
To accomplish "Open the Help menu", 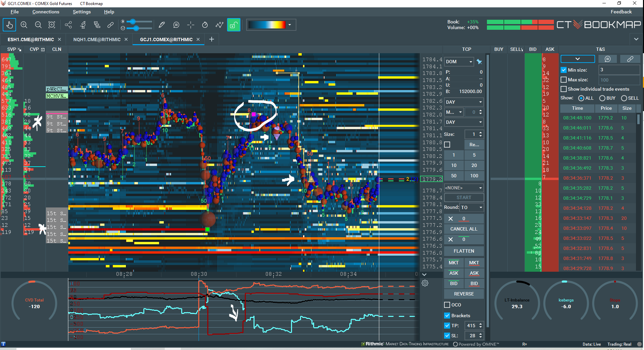I will (x=109, y=12).
